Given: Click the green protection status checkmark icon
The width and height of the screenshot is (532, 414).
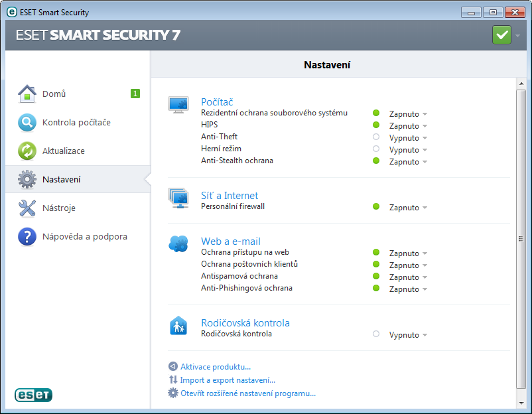Looking at the screenshot, I should (x=501, y=35).
